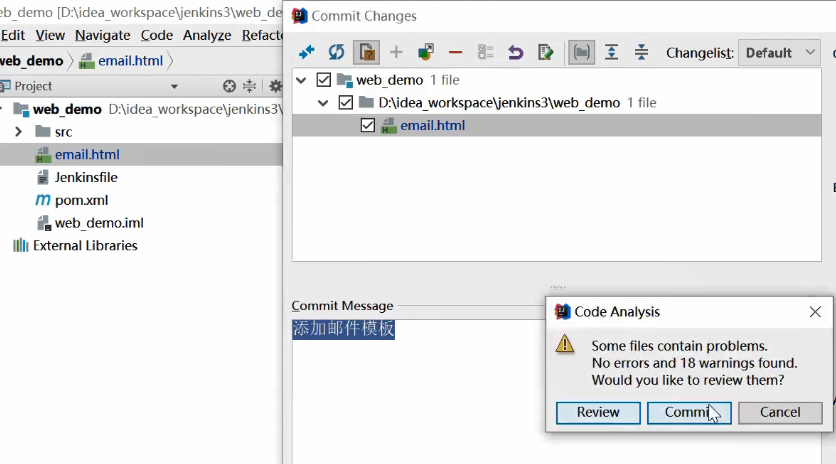Open the Analyze menu

tap(207, 35)
